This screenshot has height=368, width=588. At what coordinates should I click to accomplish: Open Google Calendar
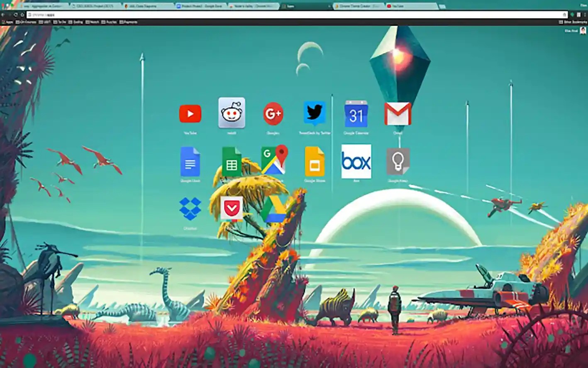point(356,114)
